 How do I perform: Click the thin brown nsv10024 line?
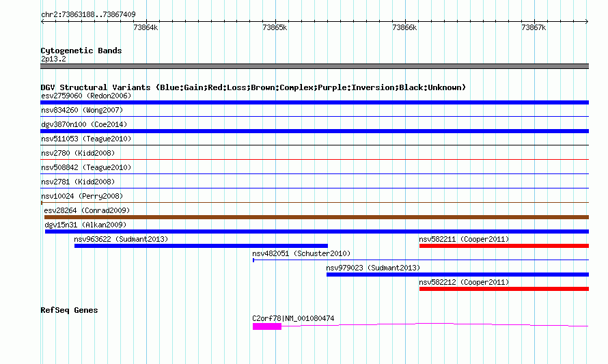(x=314, y=202)
